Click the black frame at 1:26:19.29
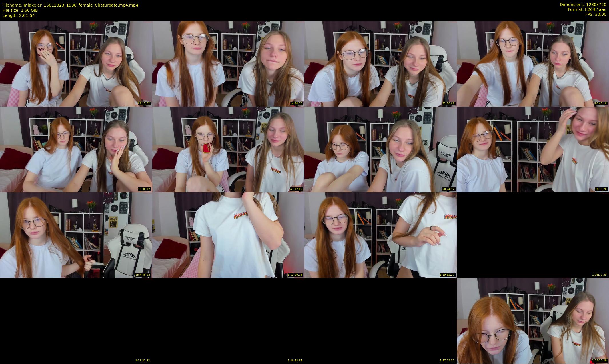 point(533,235)
